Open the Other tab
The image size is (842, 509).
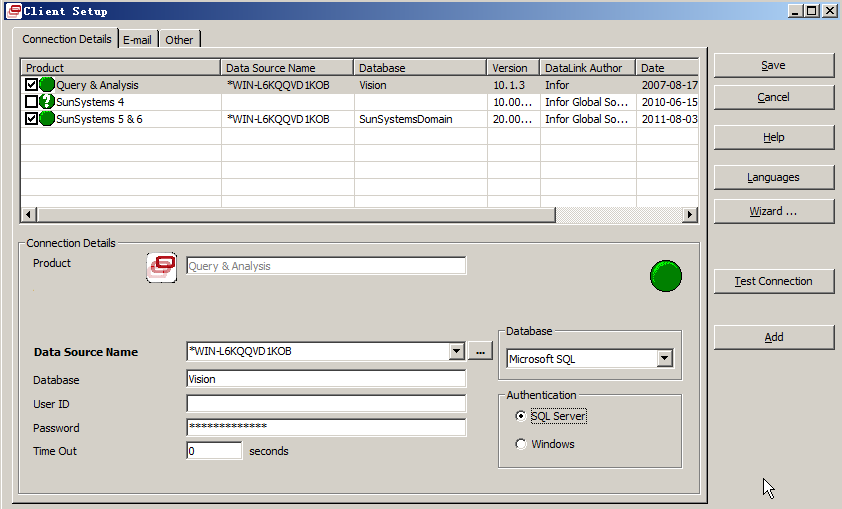click(x=180, y=39)
